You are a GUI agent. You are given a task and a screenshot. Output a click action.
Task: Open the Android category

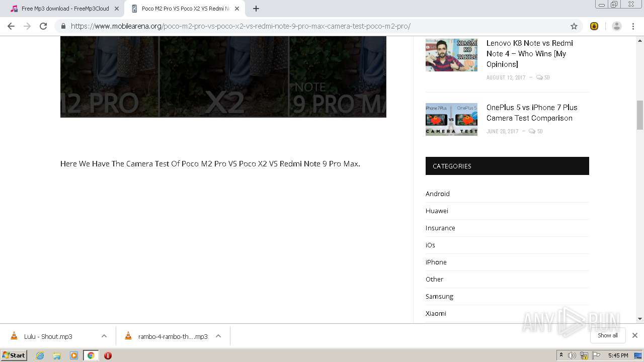click(438, 194)
